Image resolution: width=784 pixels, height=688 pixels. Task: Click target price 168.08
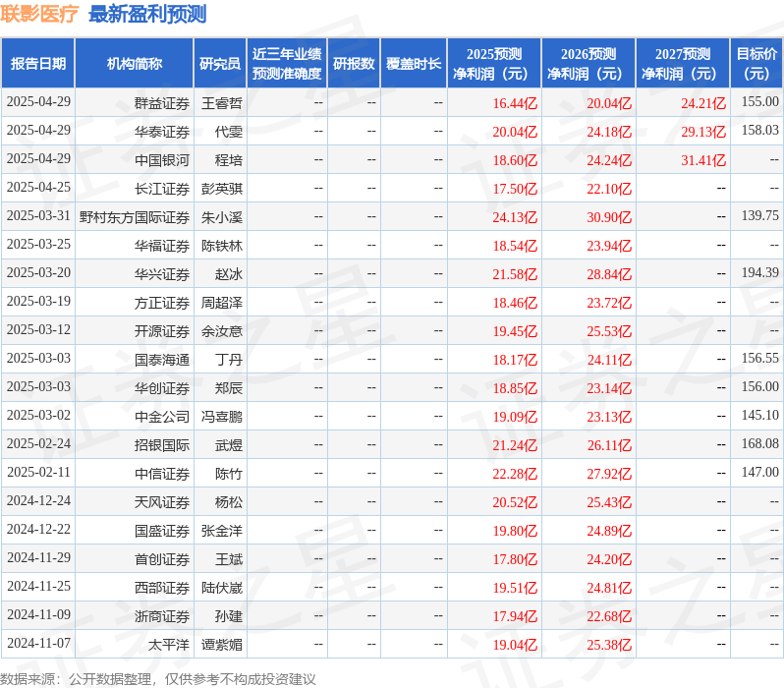[x=760, y=444]
